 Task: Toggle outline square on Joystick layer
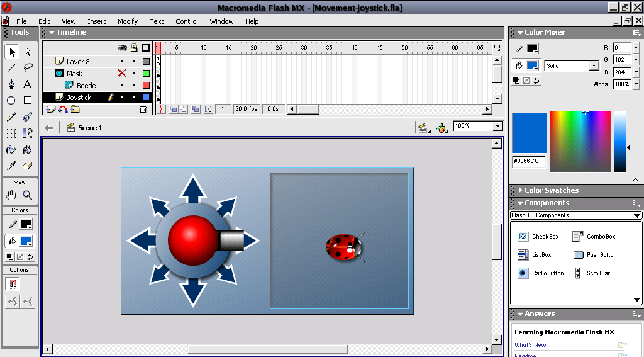[146, 97]
